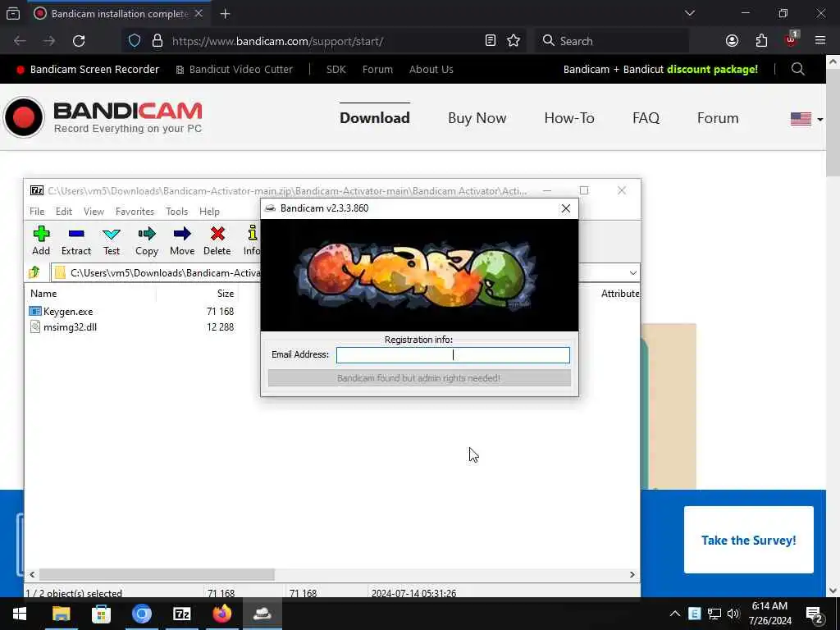Click Bandicam found but admin rights needed button
This screenshot has width=840, height=630.
pos(419,378)
